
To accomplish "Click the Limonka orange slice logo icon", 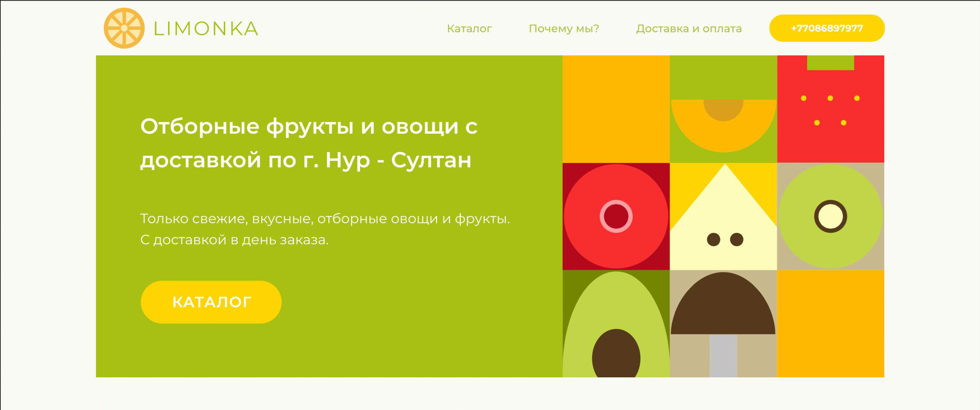I will pyautogui.click(x=124, y=28).
